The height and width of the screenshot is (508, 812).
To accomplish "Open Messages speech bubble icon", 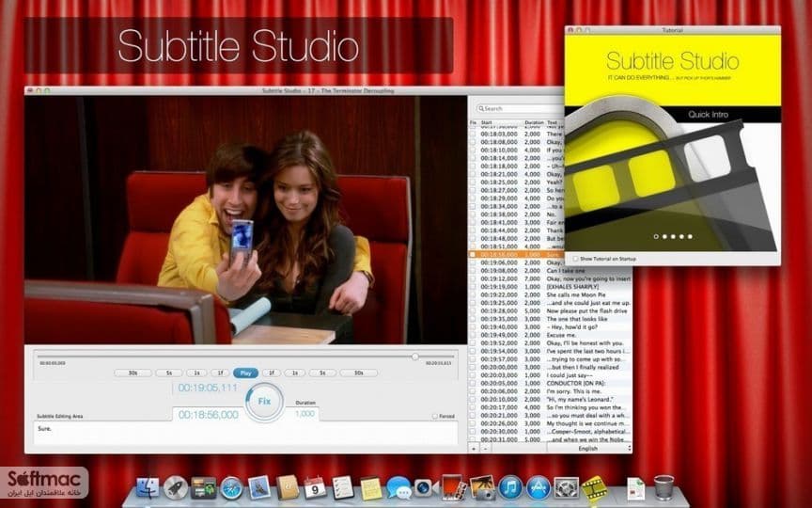I will click(x=398, y=488).
